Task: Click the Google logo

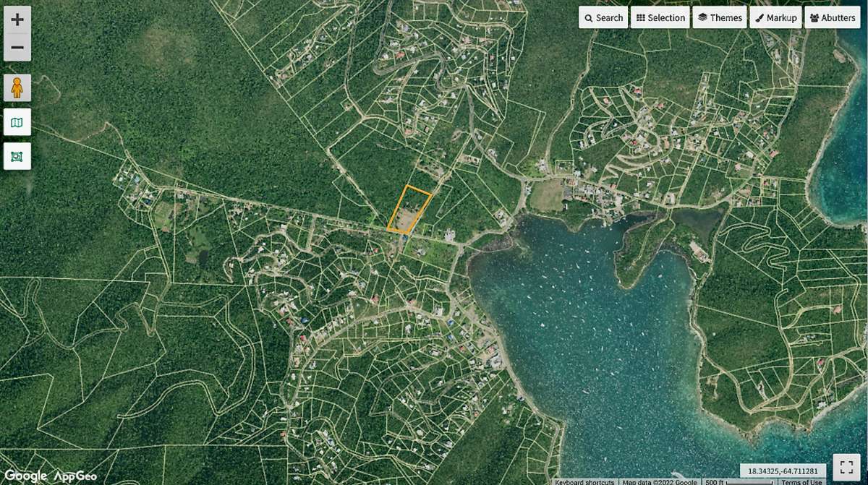Action: 25,475
